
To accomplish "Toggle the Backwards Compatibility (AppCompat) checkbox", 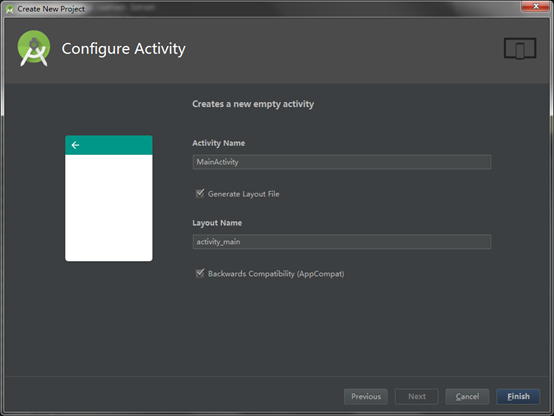I will point(200,273).
